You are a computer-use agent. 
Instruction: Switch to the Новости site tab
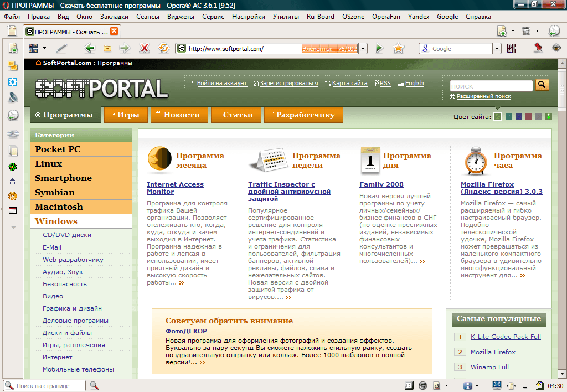[x=179, y=115]
